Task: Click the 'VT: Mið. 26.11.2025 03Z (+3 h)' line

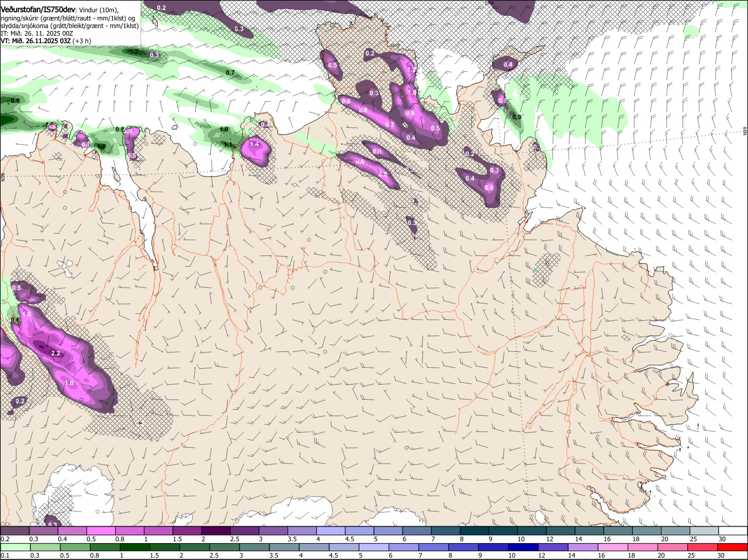Action: (46, 41)
